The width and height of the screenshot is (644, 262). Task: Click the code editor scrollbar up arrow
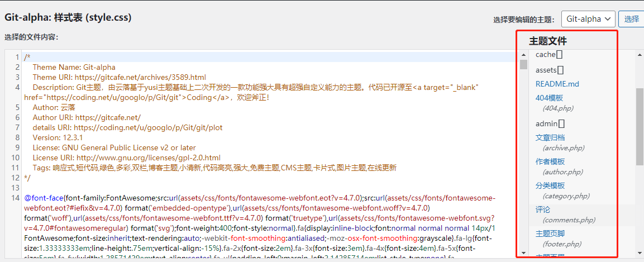pyautogui.click(x=523, y=55)
